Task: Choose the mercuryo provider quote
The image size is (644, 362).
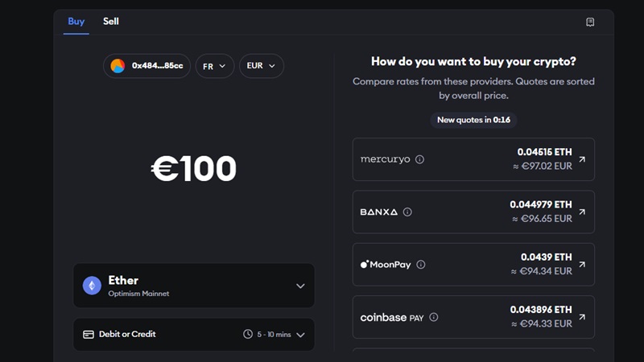Action: pos(473,159)
